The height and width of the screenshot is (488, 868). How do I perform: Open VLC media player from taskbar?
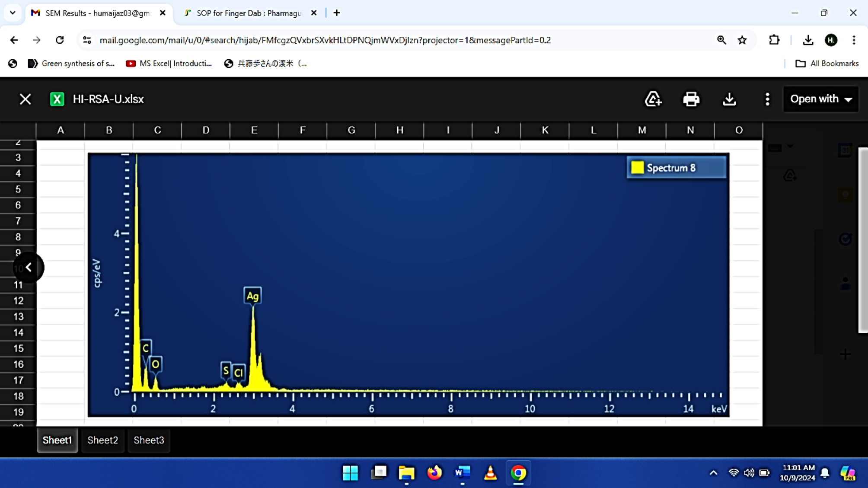pos(490,473)
